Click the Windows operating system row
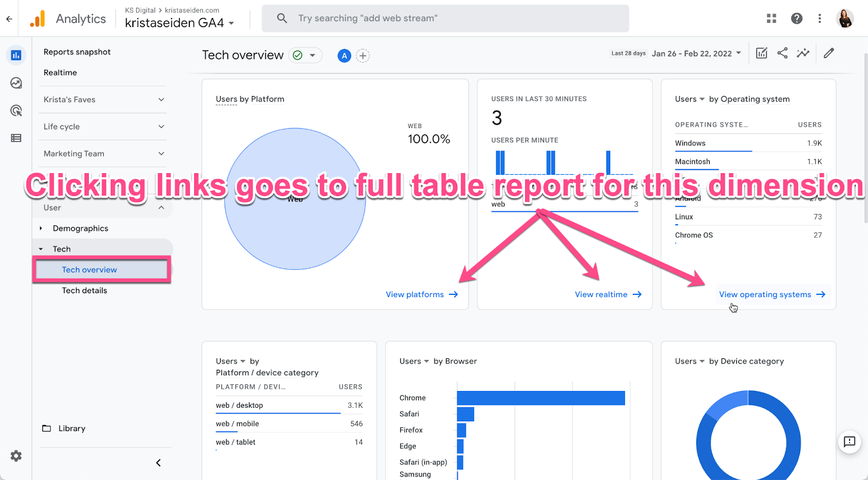The width and height of the screenshot is (868, 480). click(749, 143)
